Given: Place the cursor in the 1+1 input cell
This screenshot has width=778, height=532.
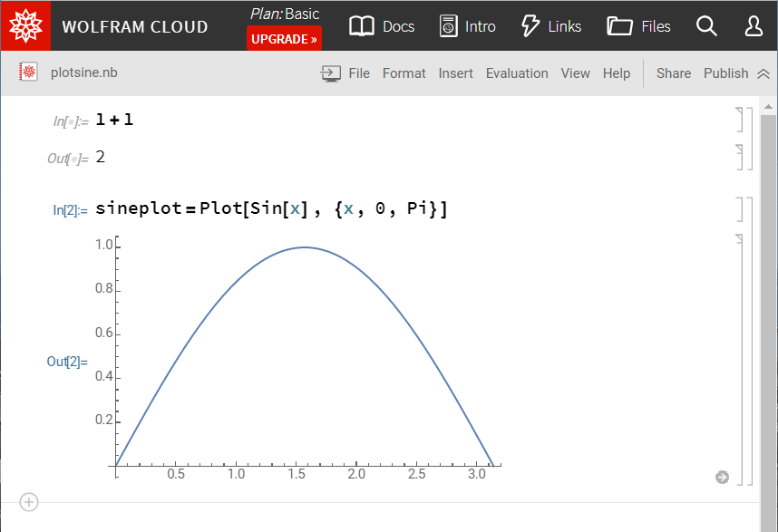Looking at the screenshot, I should 115,119.
